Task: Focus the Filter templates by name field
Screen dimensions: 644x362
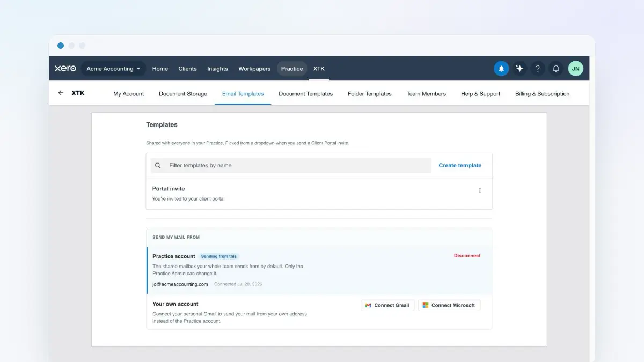Action: (x=291, y=166)
